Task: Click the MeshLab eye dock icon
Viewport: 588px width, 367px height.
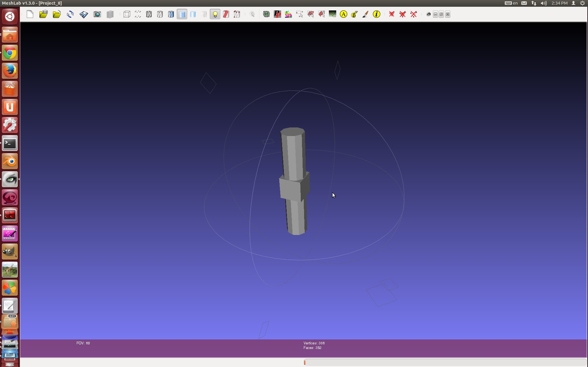Action: tap(10, 180)
